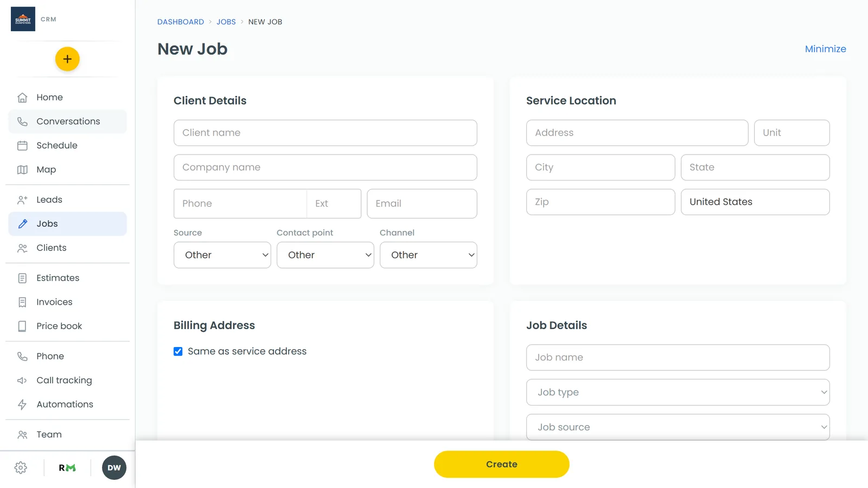This screenshot has width=868, height=488.
Task: Go to JOBS breadcrumb link
Action: [x=226, y=22]
